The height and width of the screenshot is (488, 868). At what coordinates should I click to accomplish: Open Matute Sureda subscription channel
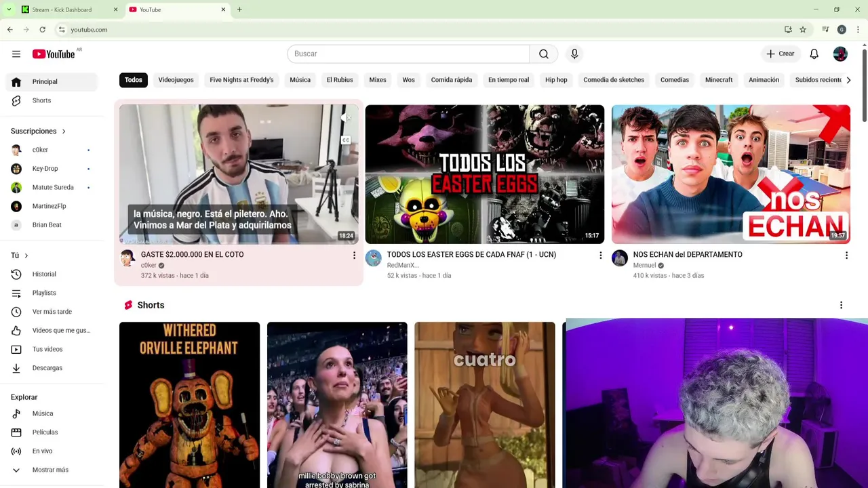point(52,187)
